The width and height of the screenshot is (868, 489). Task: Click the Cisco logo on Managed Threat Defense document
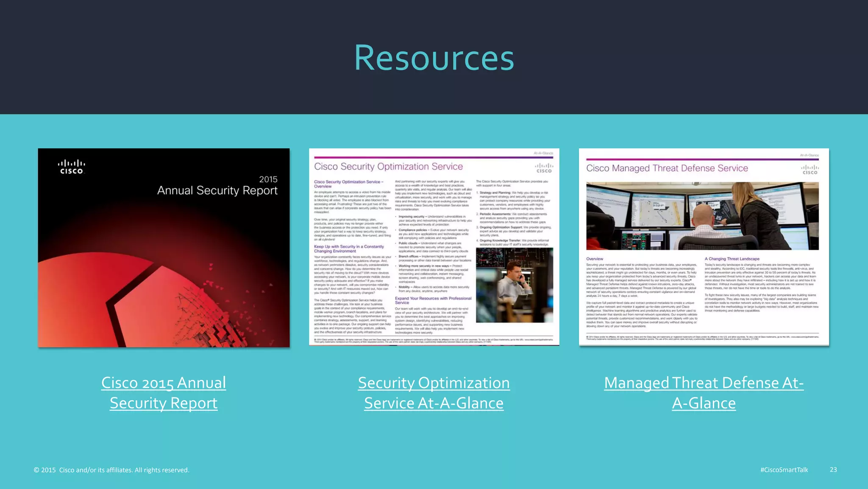coord(810,170)
